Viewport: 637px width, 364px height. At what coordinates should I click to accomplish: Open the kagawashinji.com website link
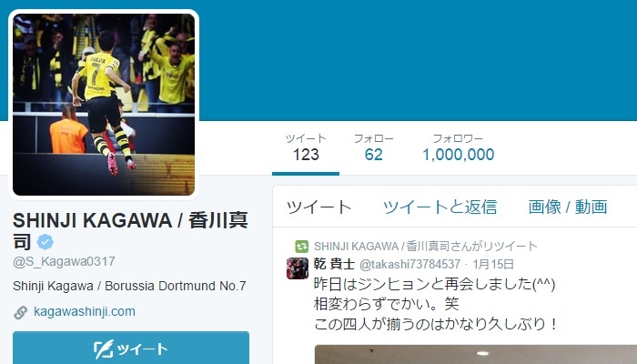tap(85, 311)
